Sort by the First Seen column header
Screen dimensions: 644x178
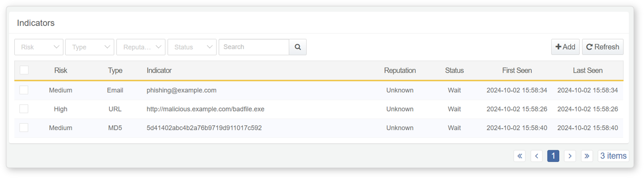(517, 70)
